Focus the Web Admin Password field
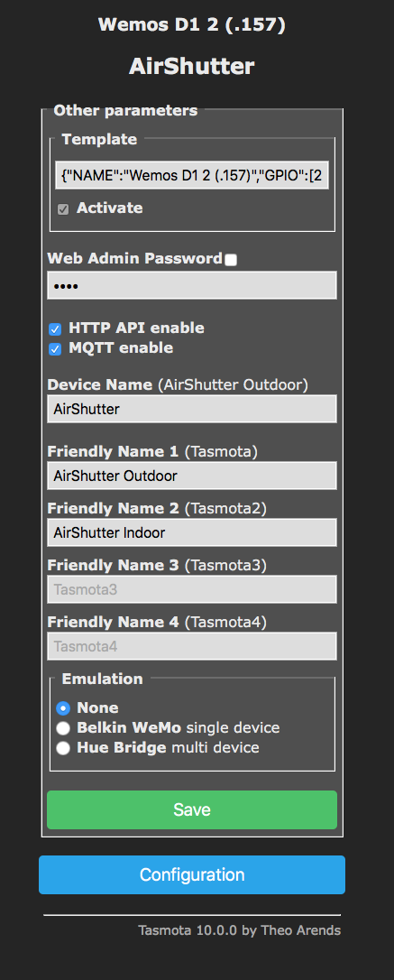394x980 pixels. 192,285
